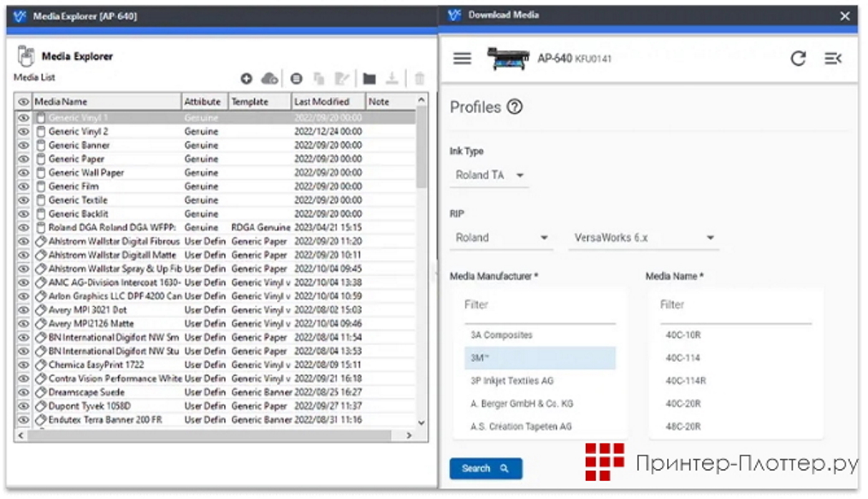Click the add new media plus icon
868x499 pixels.
tap(246, 79)
